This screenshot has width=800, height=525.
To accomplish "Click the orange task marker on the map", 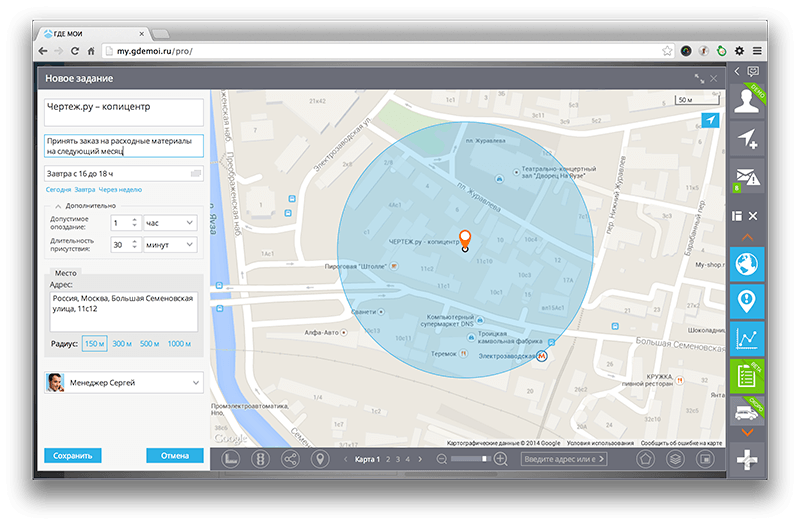I will click(x=465, y=239).
